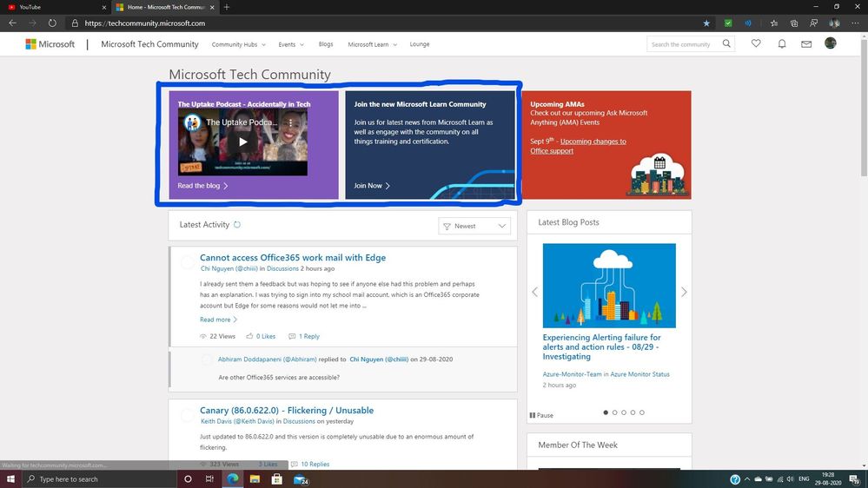Open Microsoft Store from taskbar
This screenshot has width=868, height=488.
point(277,479)
